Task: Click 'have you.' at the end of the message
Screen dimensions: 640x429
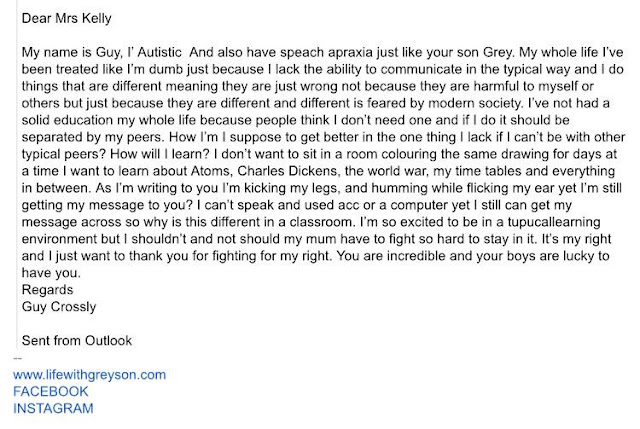Action: click(51, 273)
